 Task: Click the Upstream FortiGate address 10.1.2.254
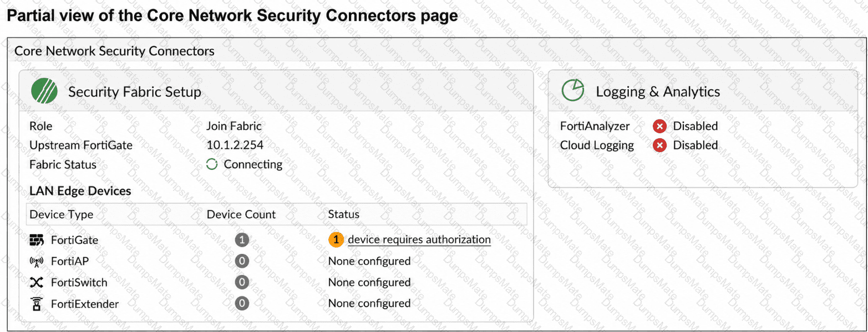[235, 145]
